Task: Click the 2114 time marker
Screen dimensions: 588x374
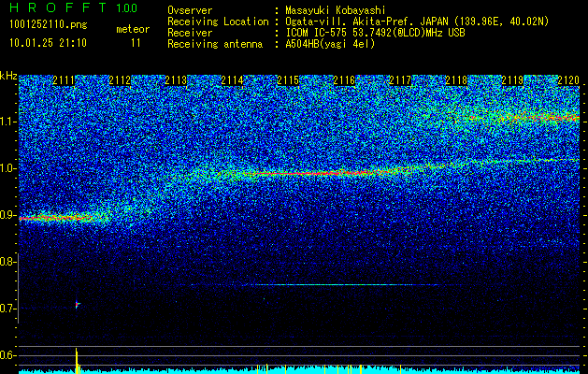Action: tap(232, 80)
